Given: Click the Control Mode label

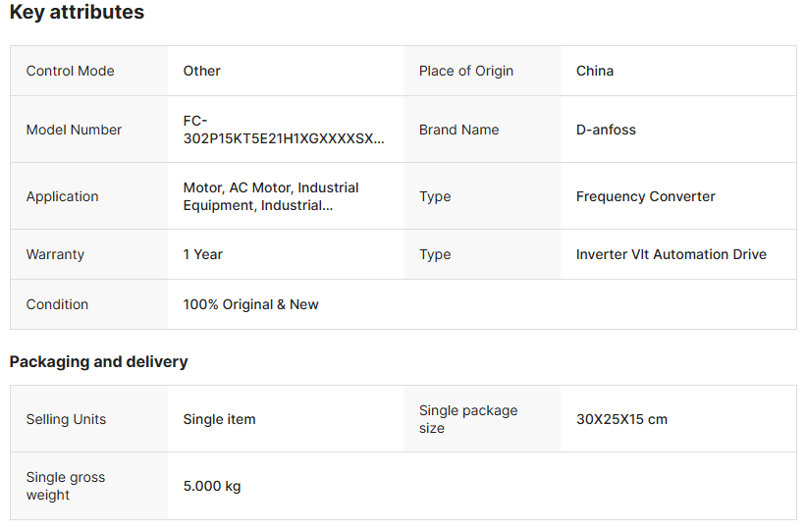Looking at the screenshot, I should (x=70, y=71).
